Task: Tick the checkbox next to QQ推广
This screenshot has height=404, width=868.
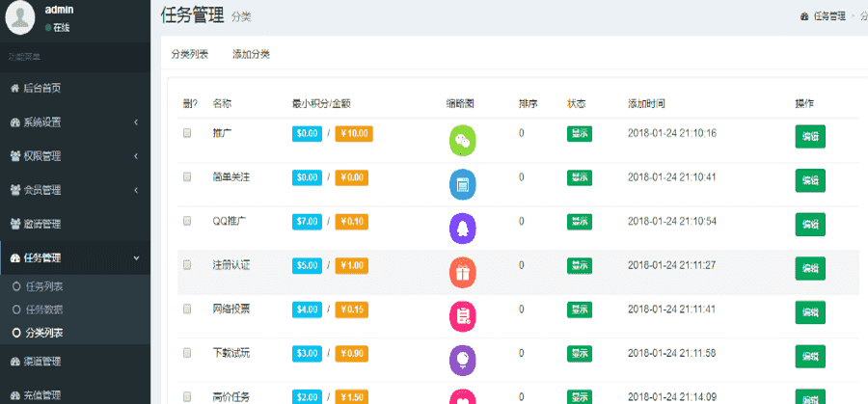Action: 188,221
